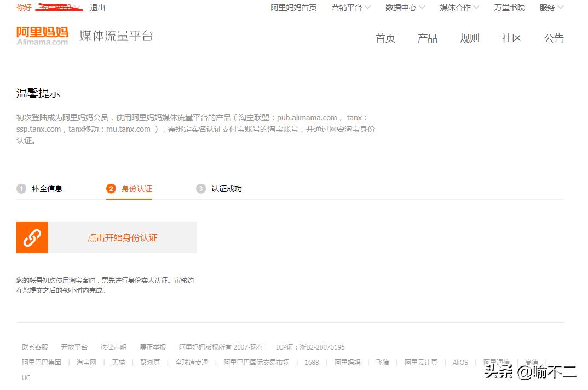Click 退出 to log out

coord(97,8)
